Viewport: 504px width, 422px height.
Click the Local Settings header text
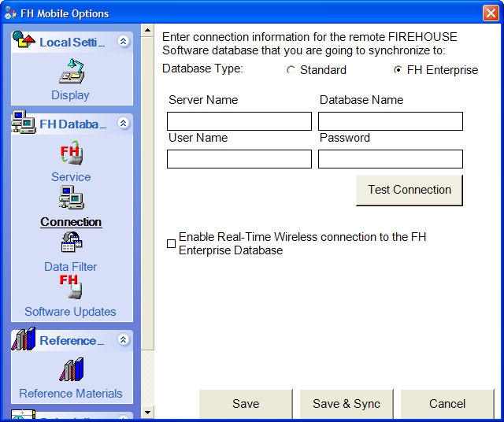[72, 42]
